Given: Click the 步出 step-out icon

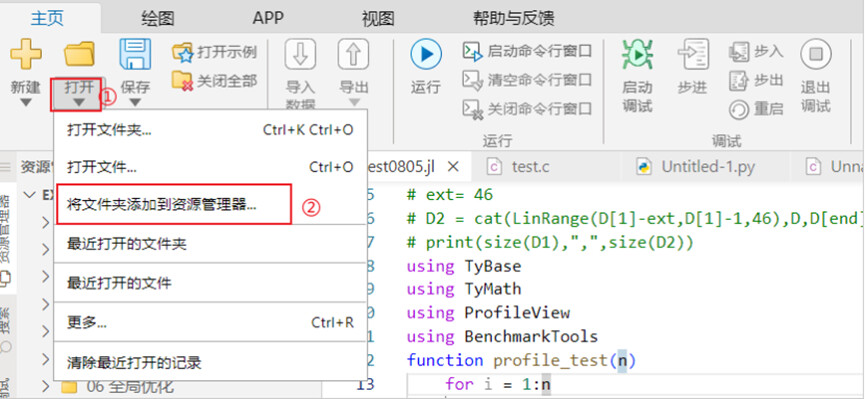Looking at the screenshot, I should coord(738,81).
